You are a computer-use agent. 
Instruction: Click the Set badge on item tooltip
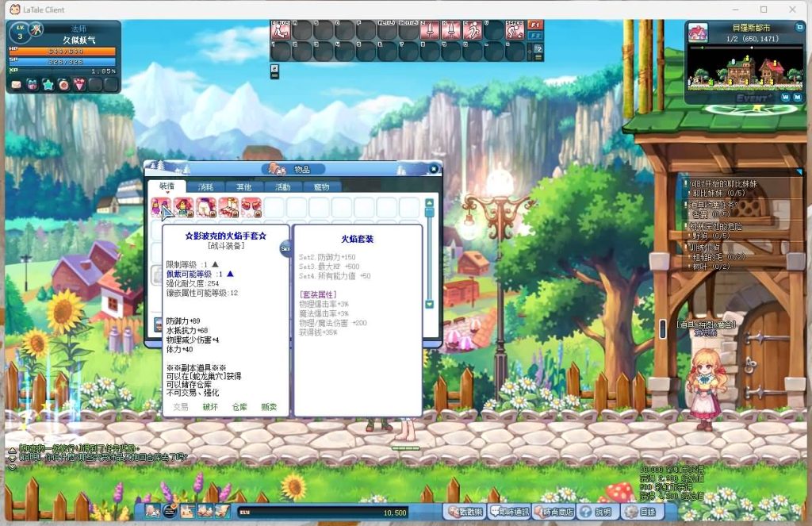tap(285, 248)
